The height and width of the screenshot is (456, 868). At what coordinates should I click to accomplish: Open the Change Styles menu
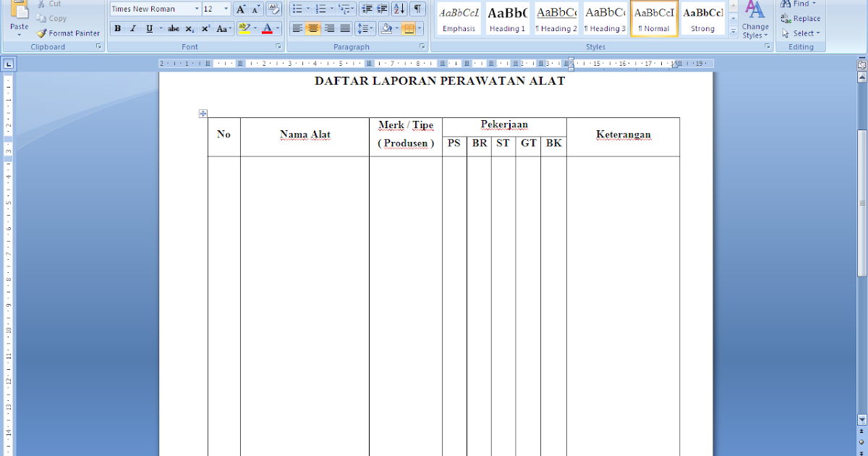pyautogui.click(x=754, y=22)
